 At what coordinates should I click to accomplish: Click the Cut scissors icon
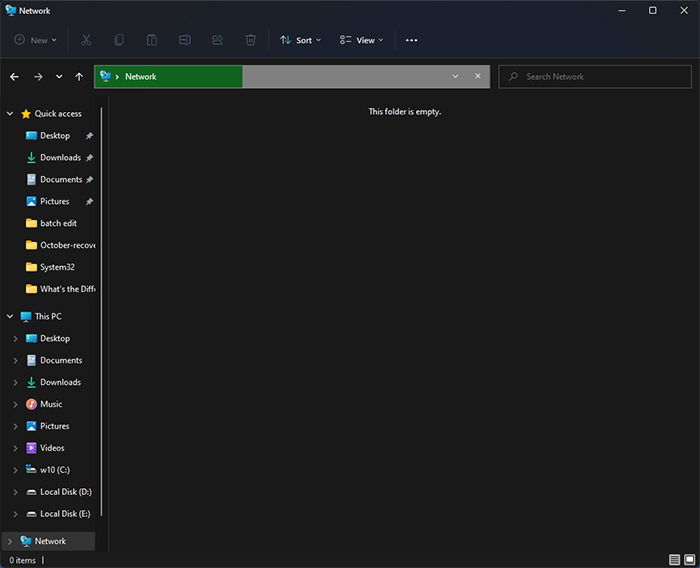(86, 40)
